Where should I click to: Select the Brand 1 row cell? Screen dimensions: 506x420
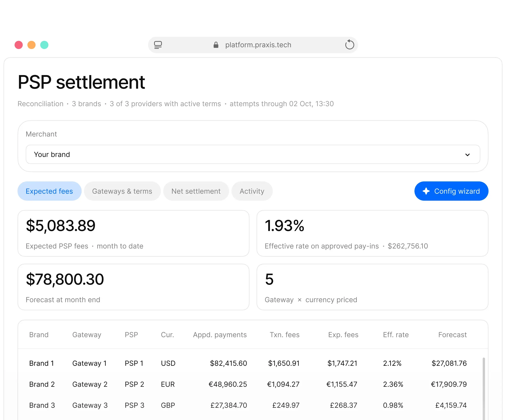[x=41, y=363]
